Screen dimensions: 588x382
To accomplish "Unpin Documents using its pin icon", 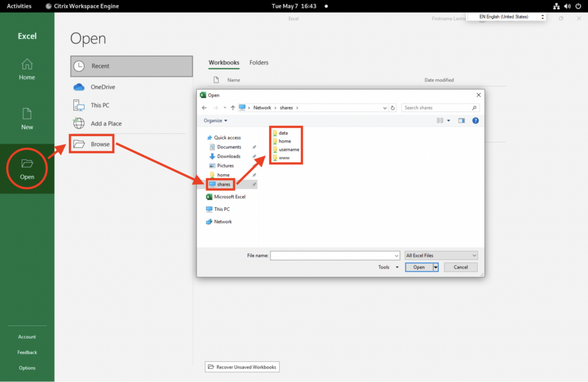I will 254,147.
